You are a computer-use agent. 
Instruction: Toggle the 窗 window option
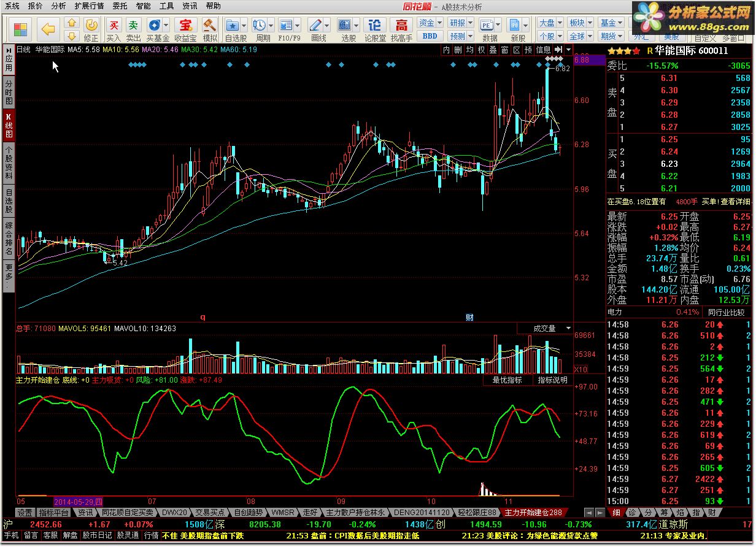[x=505, y=50]
